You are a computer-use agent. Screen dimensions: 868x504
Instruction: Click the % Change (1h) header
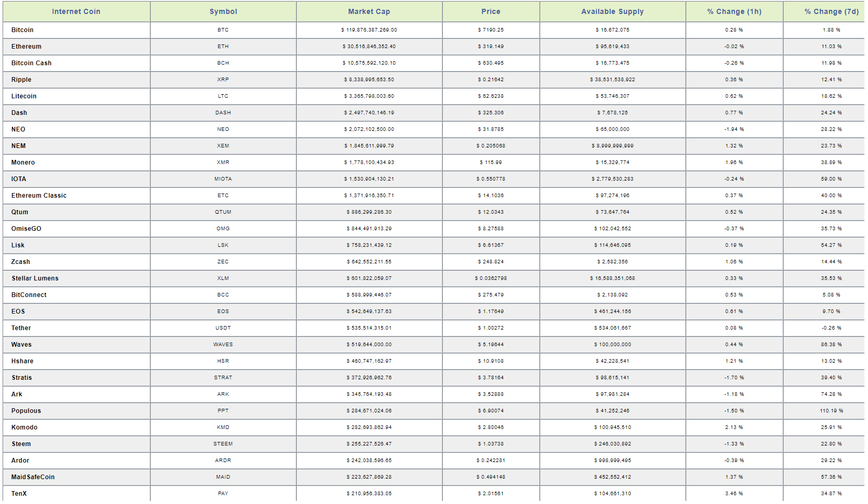click(734, 11)
